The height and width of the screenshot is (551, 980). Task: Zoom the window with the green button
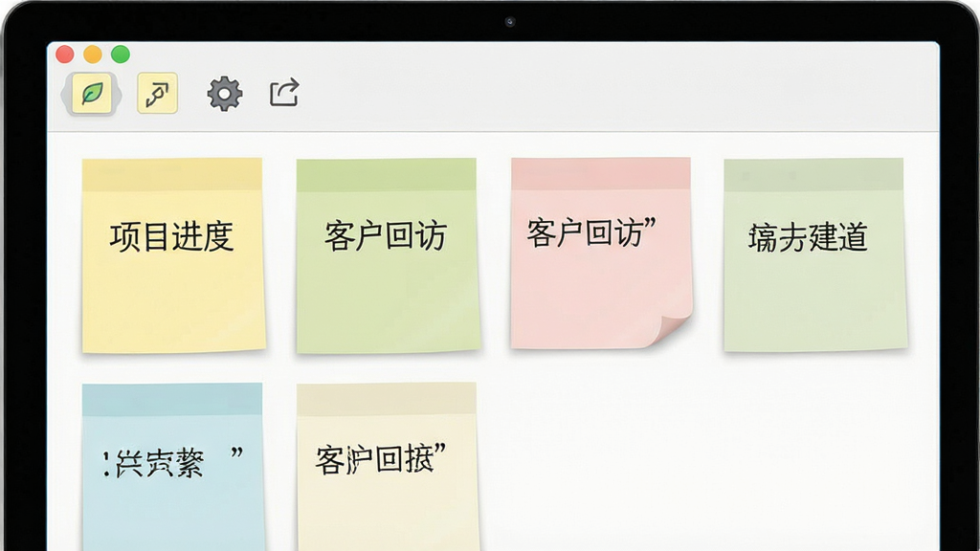(121, 55)
